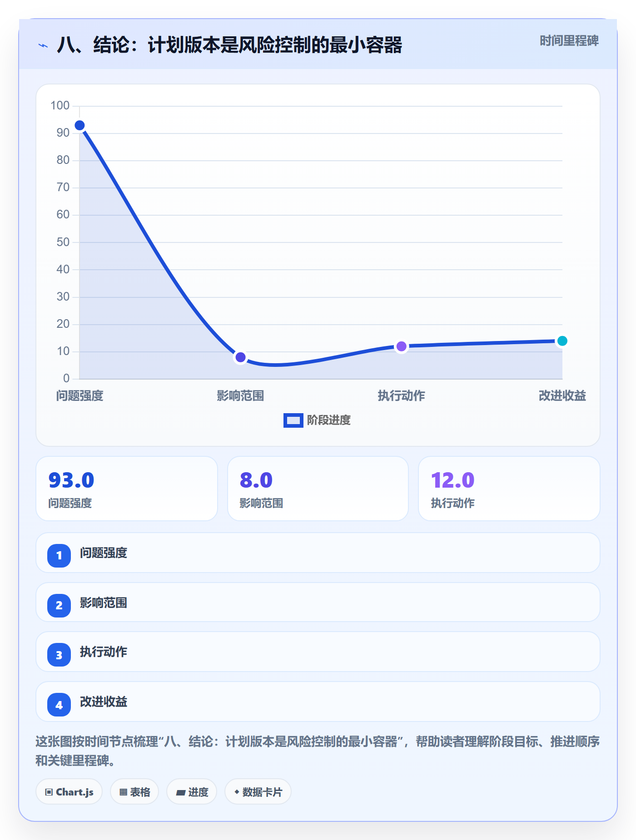Screen dimensions: 636x840
Task: Open the 8.0 影响范围 data card
Action: (x=318, y=489)
